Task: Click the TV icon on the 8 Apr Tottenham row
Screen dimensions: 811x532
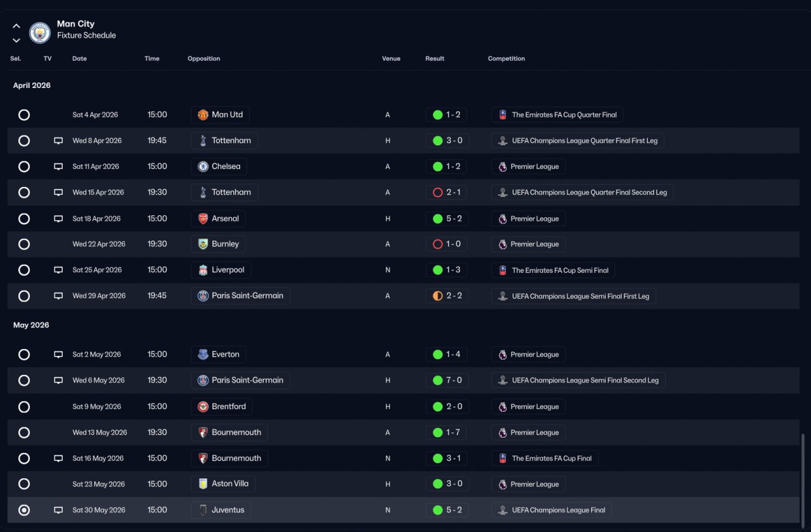Action: [58, 141]
